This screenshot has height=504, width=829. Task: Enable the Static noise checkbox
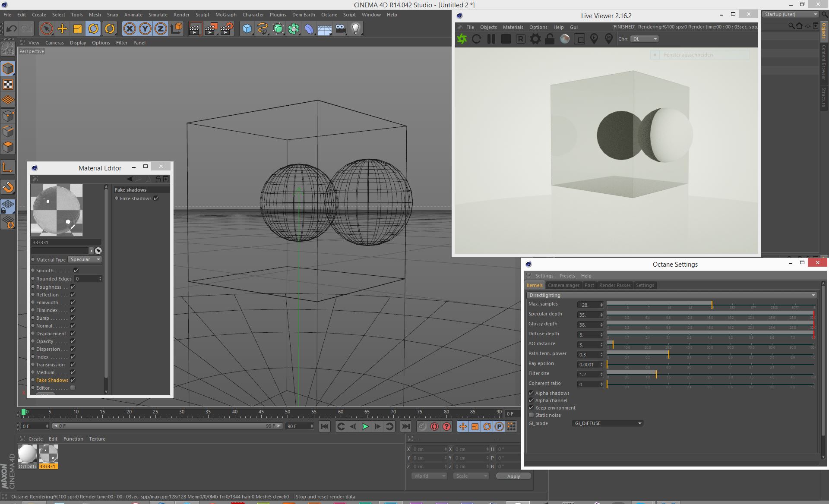coord(532,415)
